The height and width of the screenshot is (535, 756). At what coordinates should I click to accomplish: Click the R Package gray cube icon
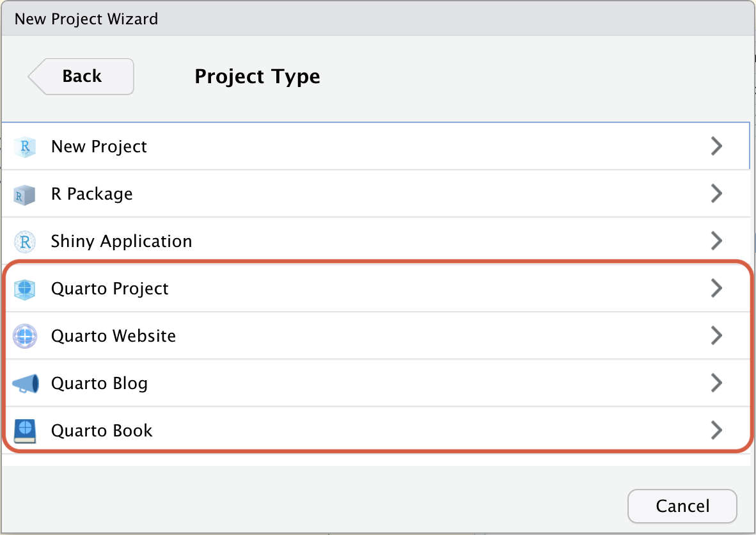click(26, 194)
